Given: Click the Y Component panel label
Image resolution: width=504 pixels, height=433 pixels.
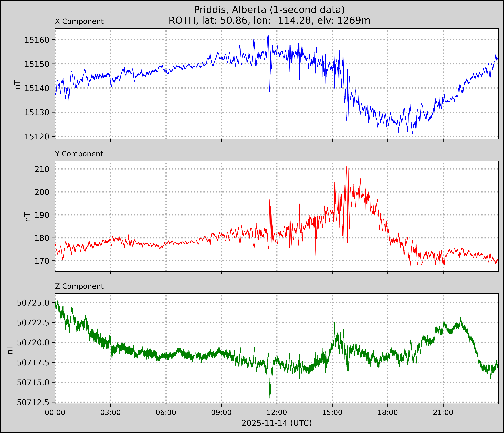Looking at the screenshot, I should coord(79,154).
